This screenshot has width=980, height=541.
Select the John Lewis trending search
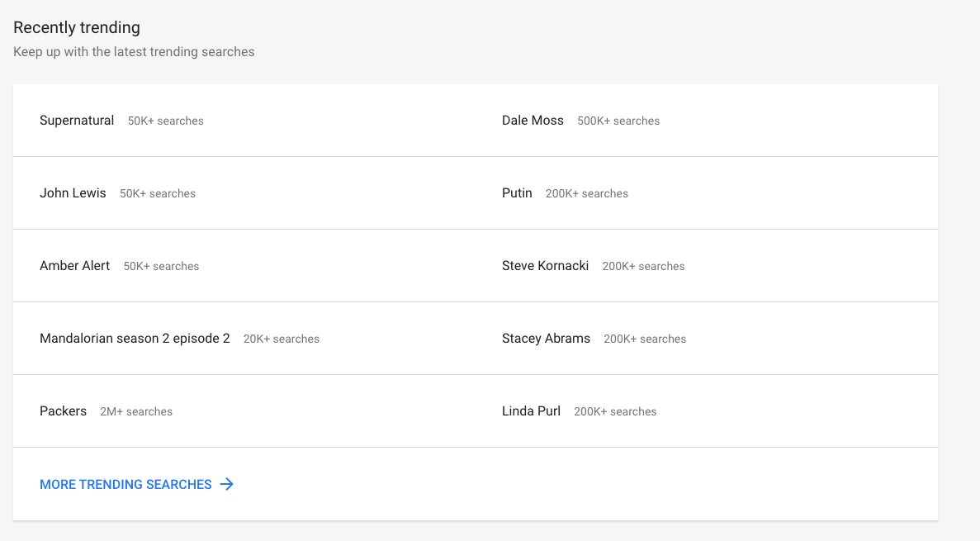coord(73,193)
